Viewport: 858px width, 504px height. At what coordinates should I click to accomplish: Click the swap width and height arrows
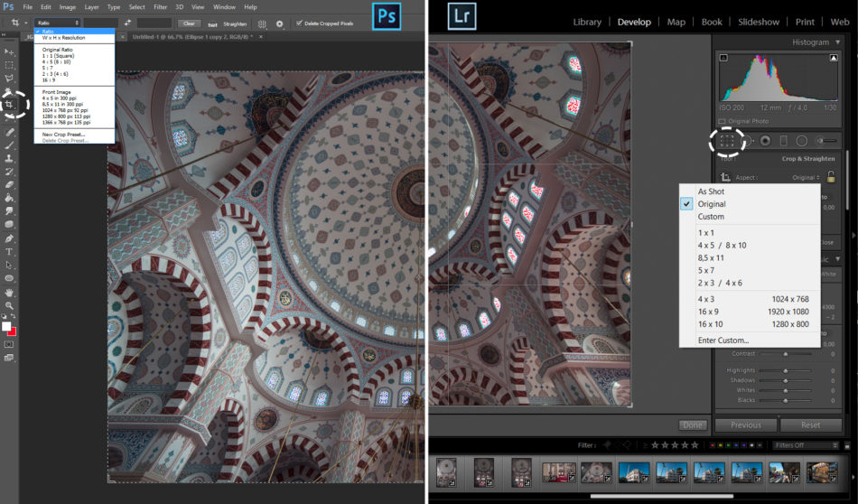point(127,23)
